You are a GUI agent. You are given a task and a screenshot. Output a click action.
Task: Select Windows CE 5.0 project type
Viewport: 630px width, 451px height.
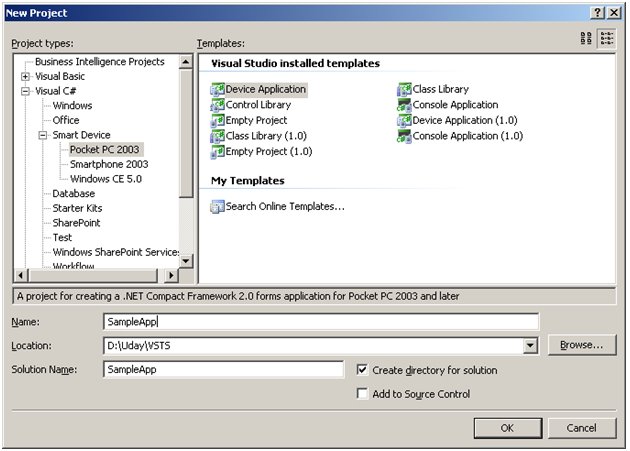point(106,179)
